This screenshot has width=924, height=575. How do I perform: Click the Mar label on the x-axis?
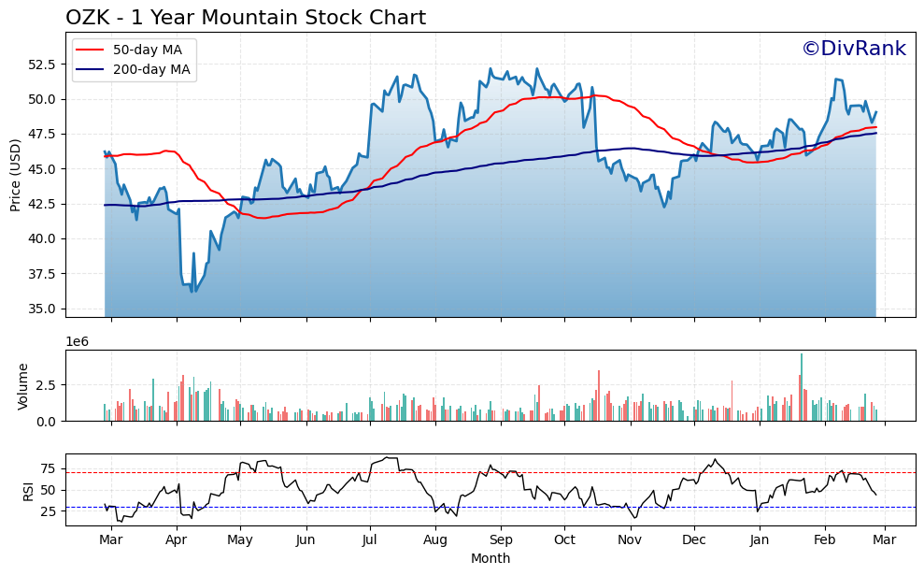[111, 540]
